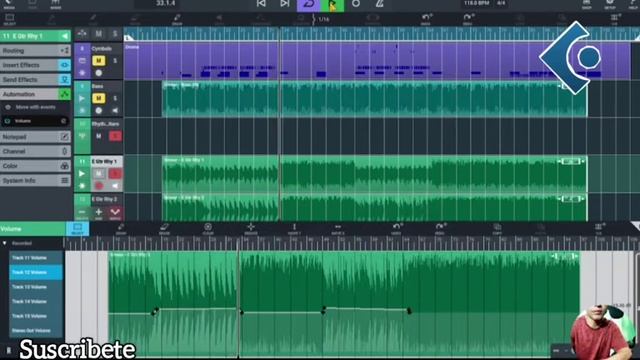This screenshot has height=360, width=640.
Task: Jump back to the previous locator
Action: [261, 4]
